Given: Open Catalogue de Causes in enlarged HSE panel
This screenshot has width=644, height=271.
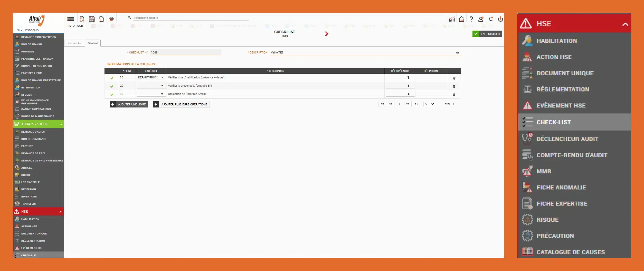Looking at the screenshot, I should coord(574,252).
